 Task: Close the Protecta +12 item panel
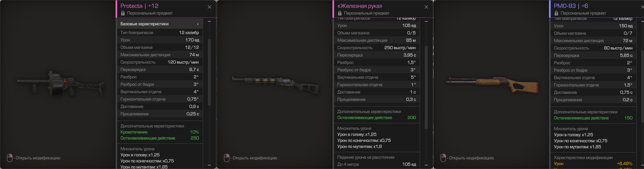[210, 7]
